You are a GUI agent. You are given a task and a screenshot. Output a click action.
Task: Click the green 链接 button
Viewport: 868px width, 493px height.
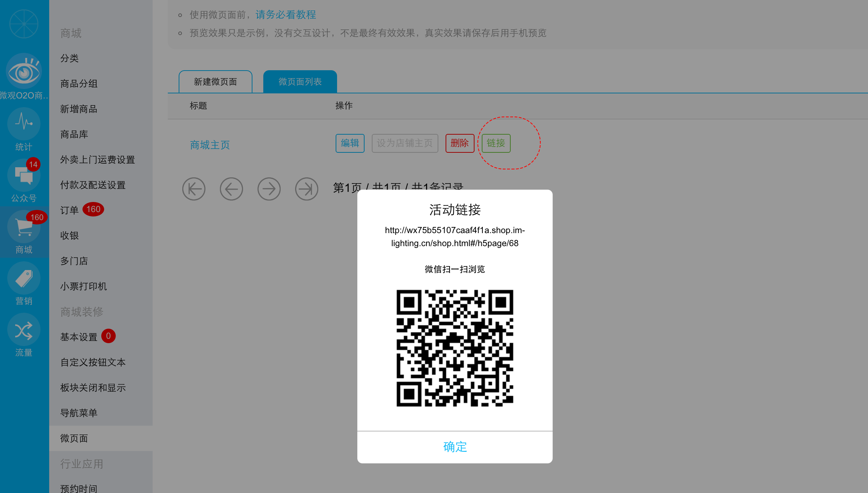tap(496, 143)
